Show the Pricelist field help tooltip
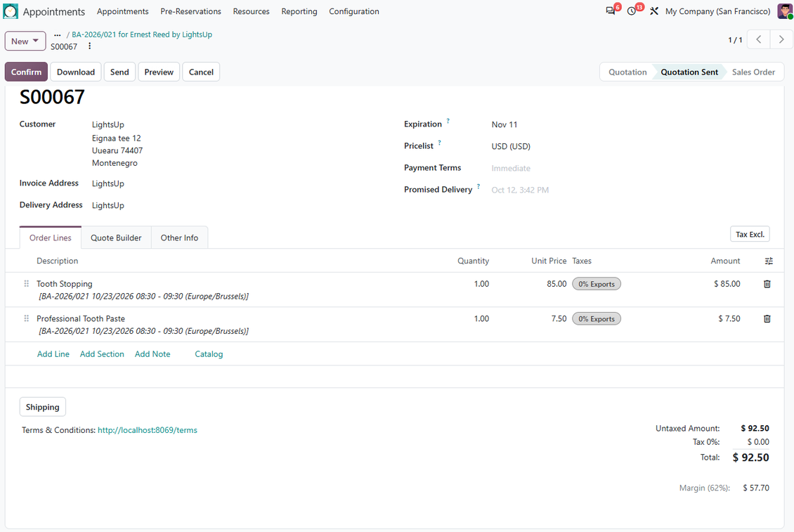The height and width of the screenshot is (532, 794). (x=440, y=143)
